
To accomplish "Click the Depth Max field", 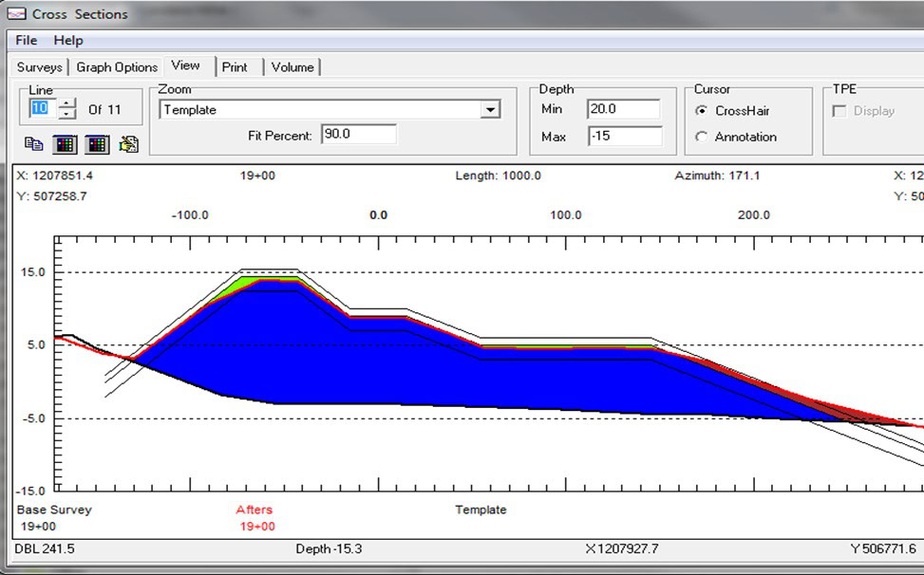I will [x=625, y=136].
